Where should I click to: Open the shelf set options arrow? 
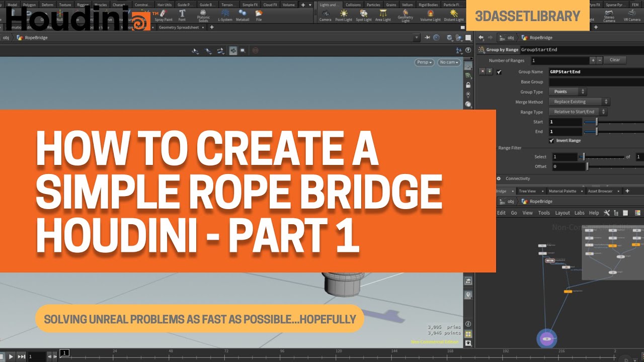(x=310, y=5)
